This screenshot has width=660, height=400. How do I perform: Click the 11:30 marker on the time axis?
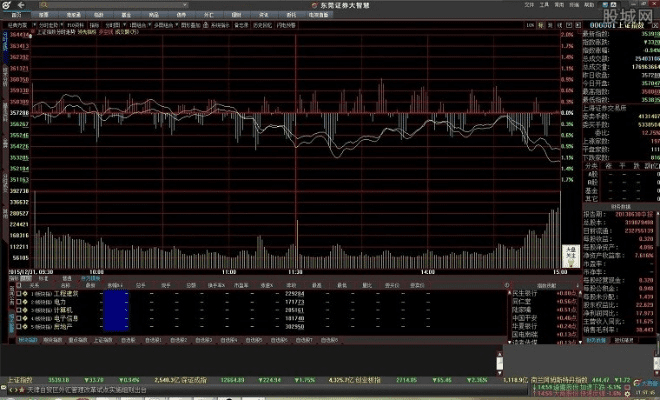point(295,271)
